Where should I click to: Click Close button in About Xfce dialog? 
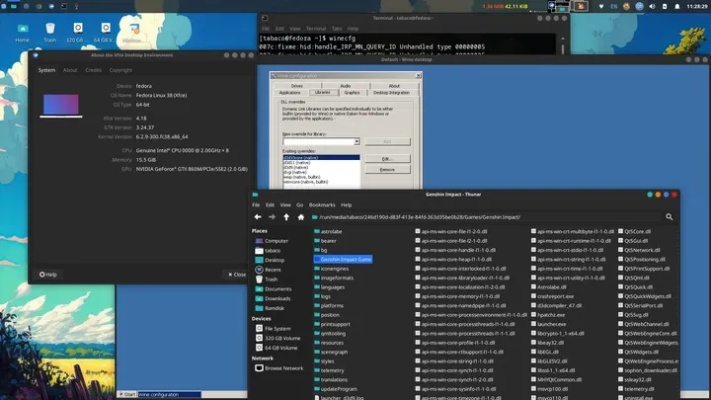point(237,274)
